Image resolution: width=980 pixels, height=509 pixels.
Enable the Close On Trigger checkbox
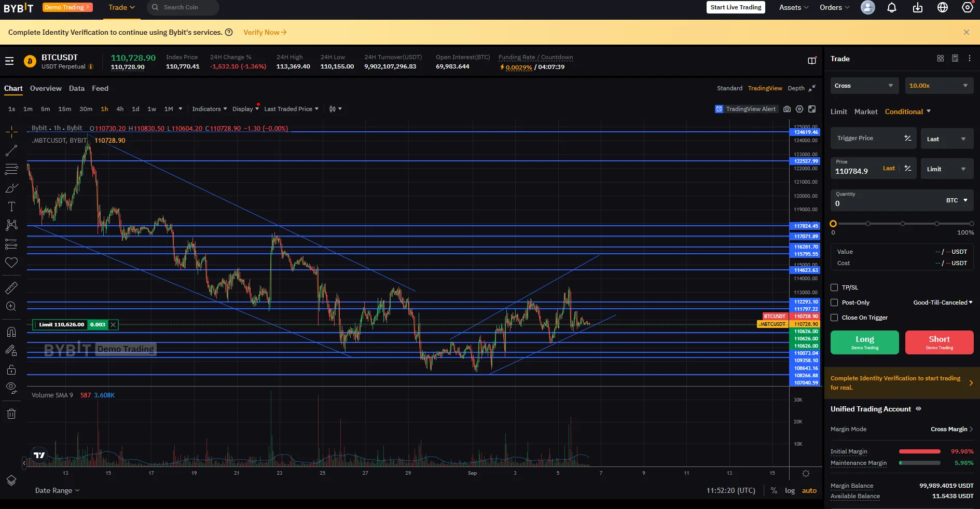coord(834,318)
